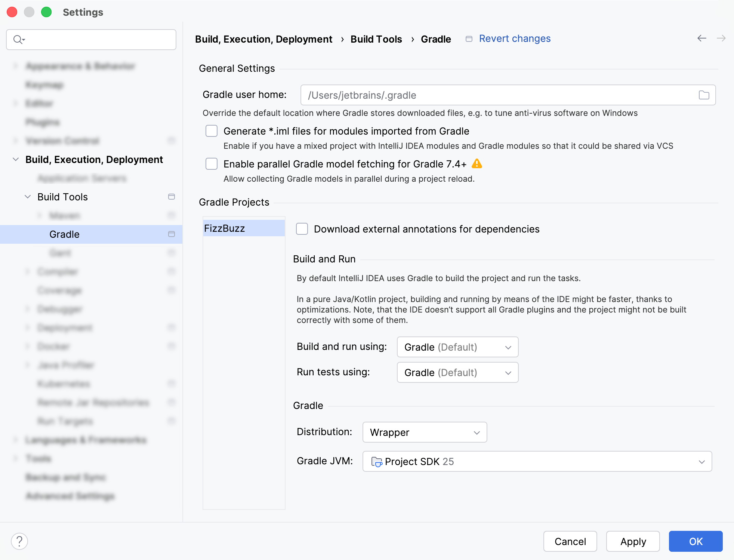Screen dimensions: 734x560
Task: Click the Gradle Projects section heading
Action: [x=234, y=202]
